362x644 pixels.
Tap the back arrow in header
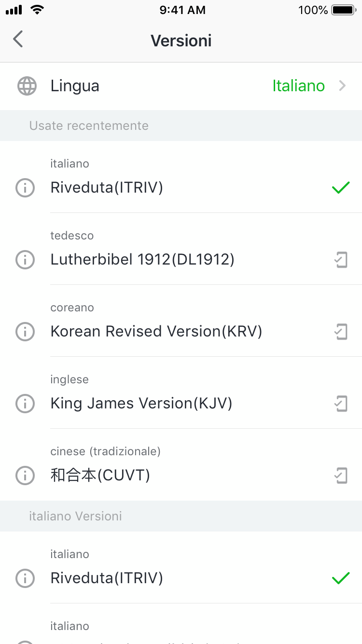(x=18, y=39)
